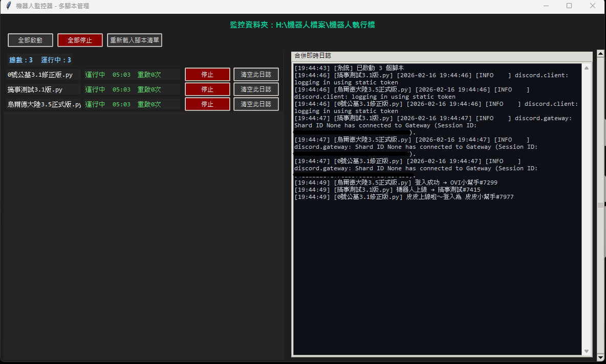Viewport: 606px width, 364px height.
Task: Click the 運行中：3 counter label
Action: click(x=56, y=60)
